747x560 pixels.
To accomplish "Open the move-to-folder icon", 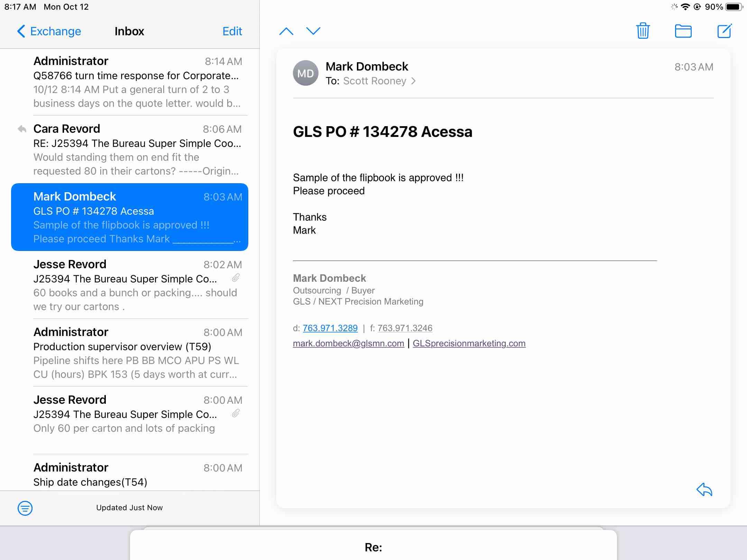I will [683, 31].
